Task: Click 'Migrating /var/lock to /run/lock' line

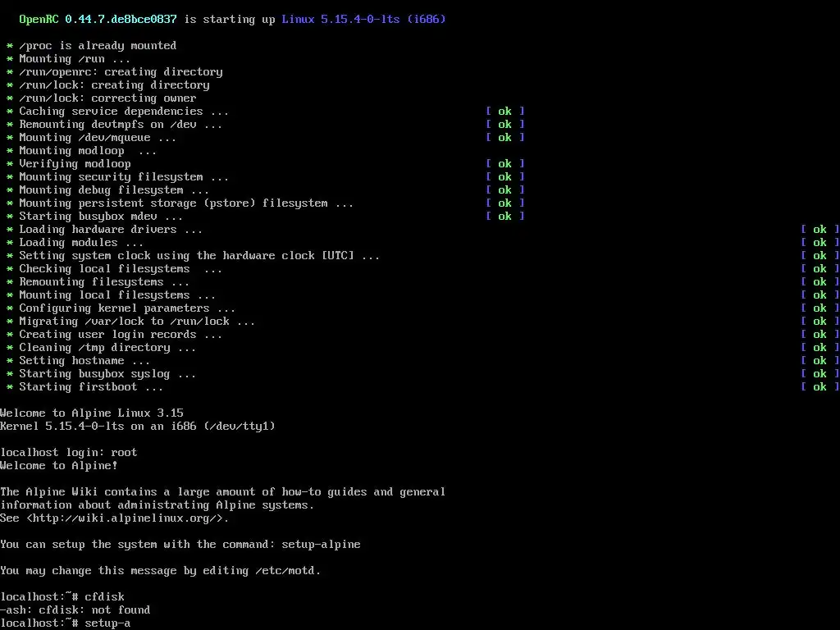Action: [137, 322]
